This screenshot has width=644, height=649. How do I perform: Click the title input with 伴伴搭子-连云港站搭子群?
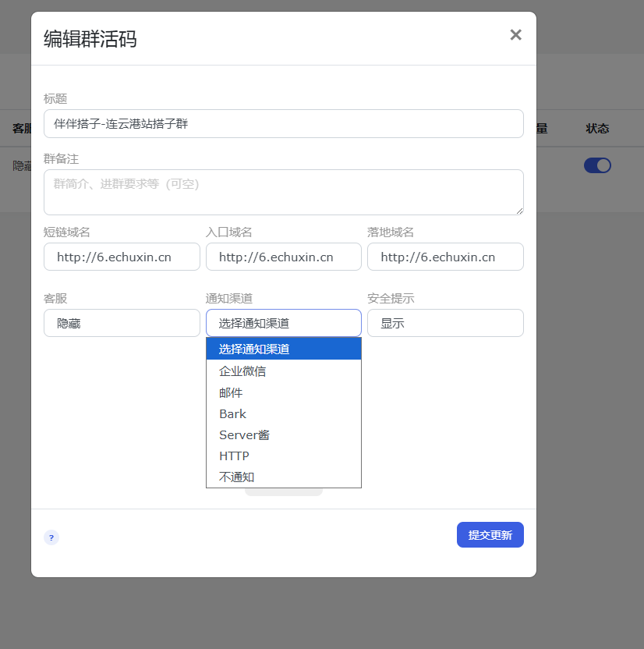283,123
